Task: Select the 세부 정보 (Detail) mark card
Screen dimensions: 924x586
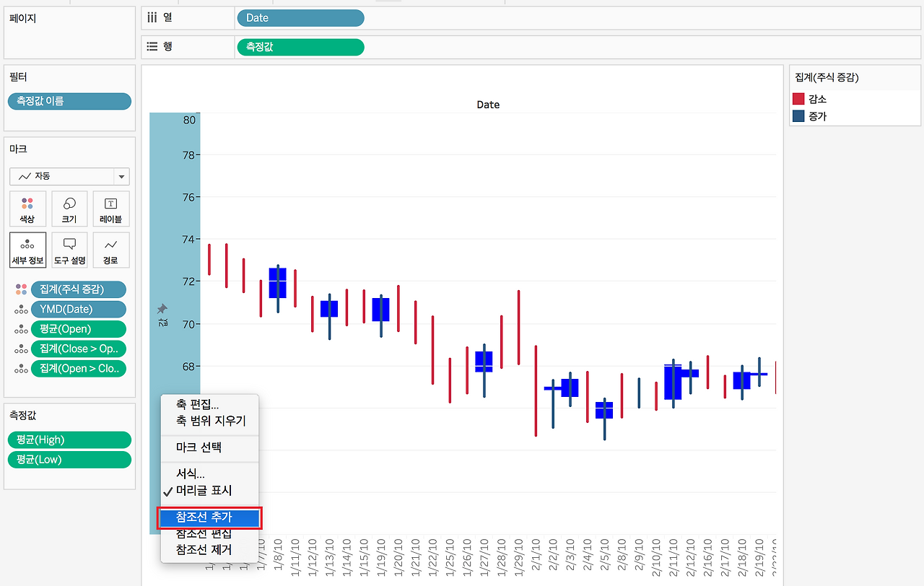Action: (x=27, y=250)
